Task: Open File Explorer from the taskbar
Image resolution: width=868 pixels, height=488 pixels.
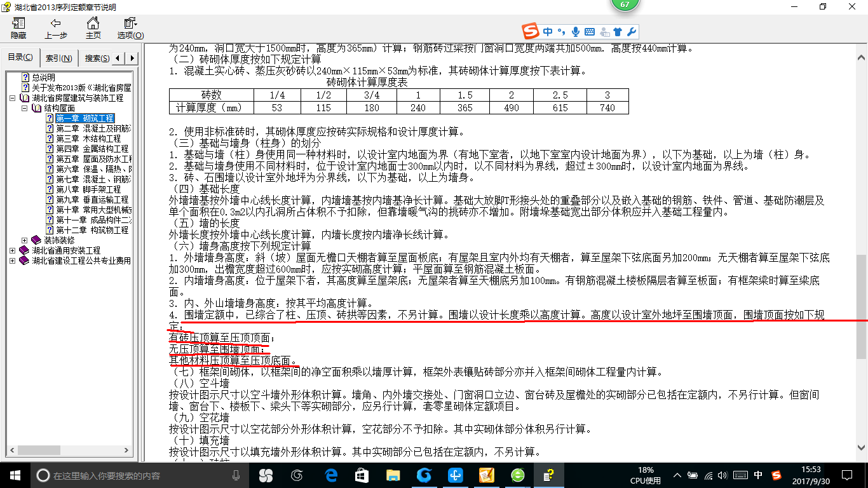Action: click(393, 475)
